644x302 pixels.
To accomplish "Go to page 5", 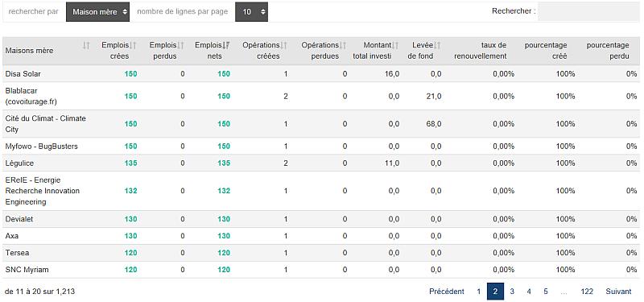I will pos(546,292).
